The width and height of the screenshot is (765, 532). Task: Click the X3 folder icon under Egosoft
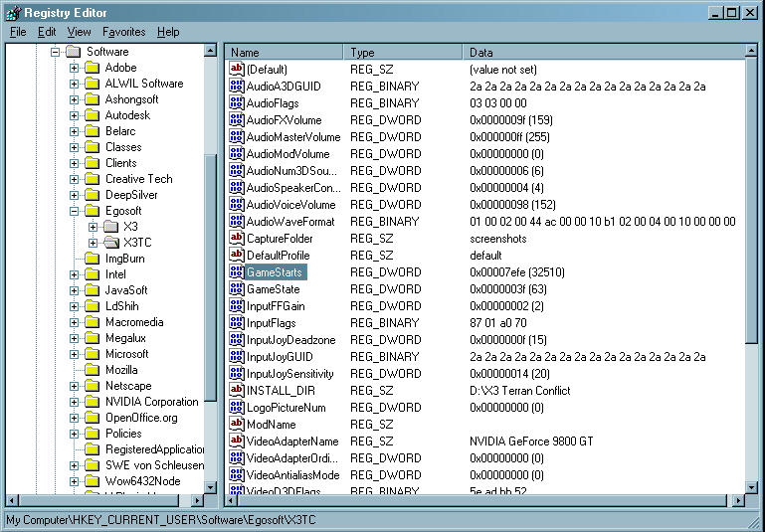pos(110,227)
